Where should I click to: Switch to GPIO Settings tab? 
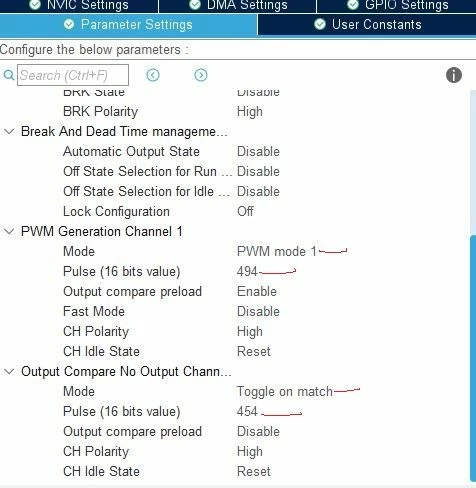pyautogui.click(x=397, y=6)
